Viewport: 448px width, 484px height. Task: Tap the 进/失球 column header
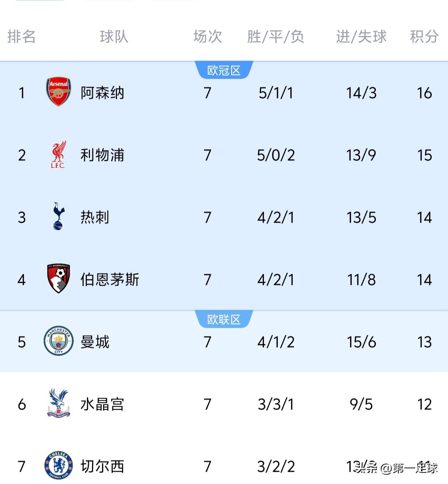(x=361, y=37)
